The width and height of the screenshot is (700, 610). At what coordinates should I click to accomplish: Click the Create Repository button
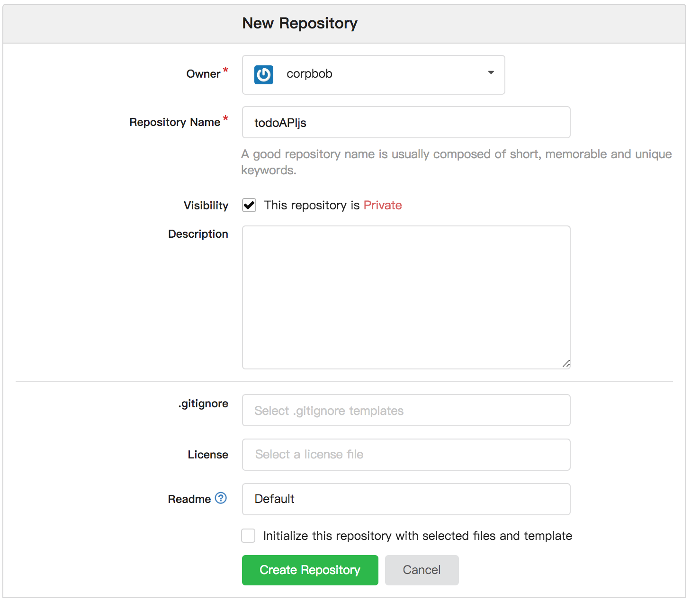point(310,570)
